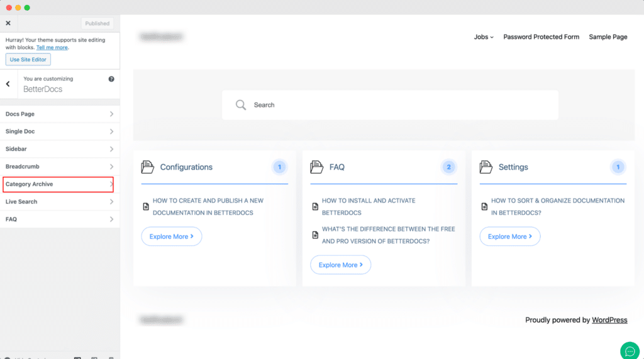Open the Jobs dropdown menu

coord(484,37)
